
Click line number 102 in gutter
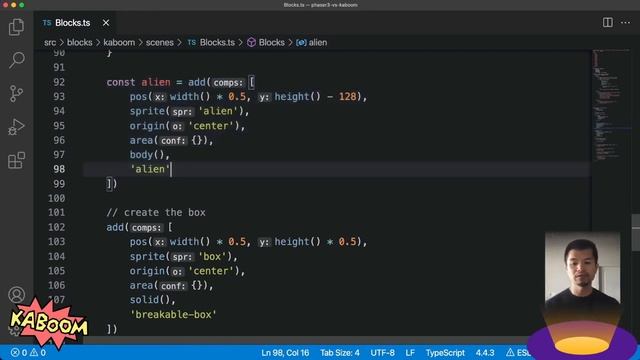coord(56,227)
